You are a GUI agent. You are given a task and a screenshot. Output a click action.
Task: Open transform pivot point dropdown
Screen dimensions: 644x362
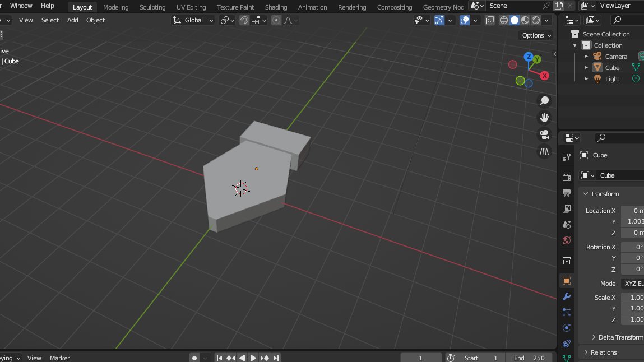point(227,20)
